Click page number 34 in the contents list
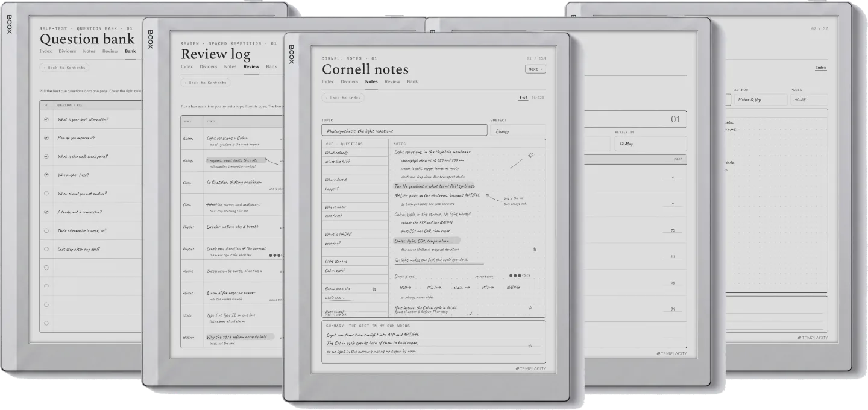The image size is (868, 410). [x=672, y=309]
